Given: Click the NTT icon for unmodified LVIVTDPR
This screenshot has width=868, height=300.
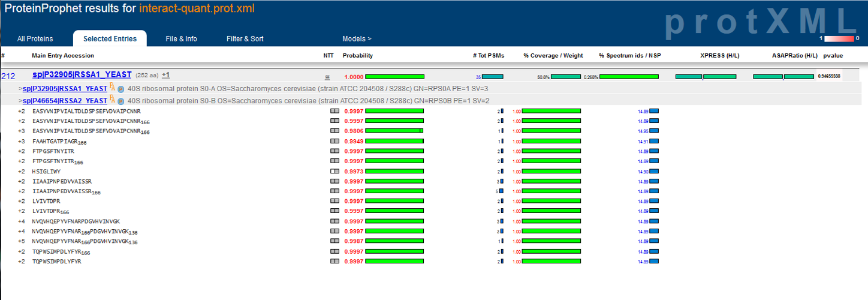Looking at the screenshot, I should click(334, 202).
